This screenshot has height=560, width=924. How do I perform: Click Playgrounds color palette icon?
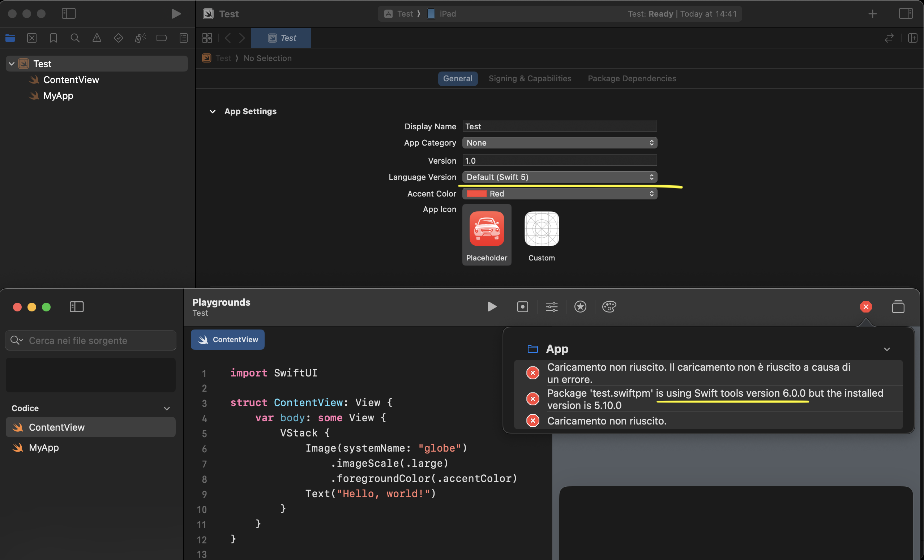[609, 307]
